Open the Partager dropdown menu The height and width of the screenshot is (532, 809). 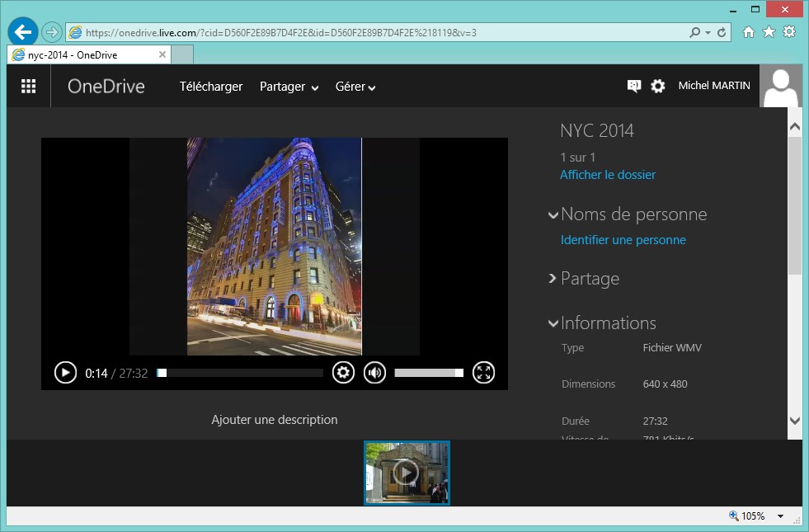289,87
